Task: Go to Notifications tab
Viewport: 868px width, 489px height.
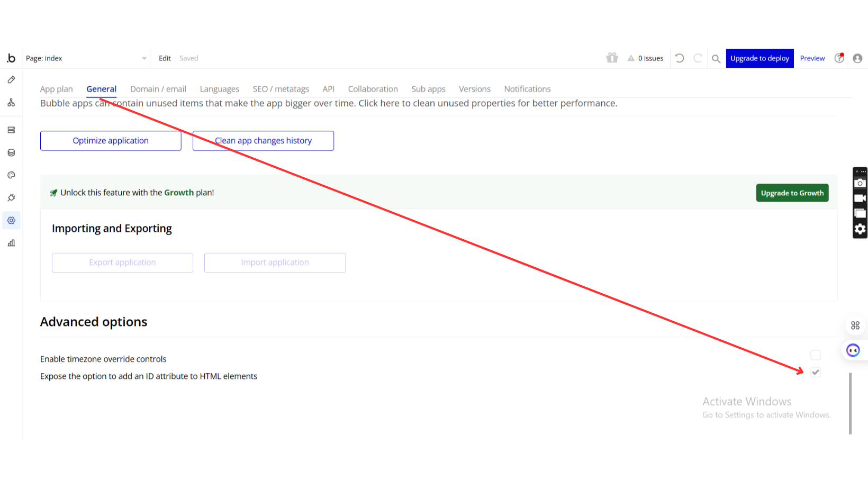Action: pos(528,89)
